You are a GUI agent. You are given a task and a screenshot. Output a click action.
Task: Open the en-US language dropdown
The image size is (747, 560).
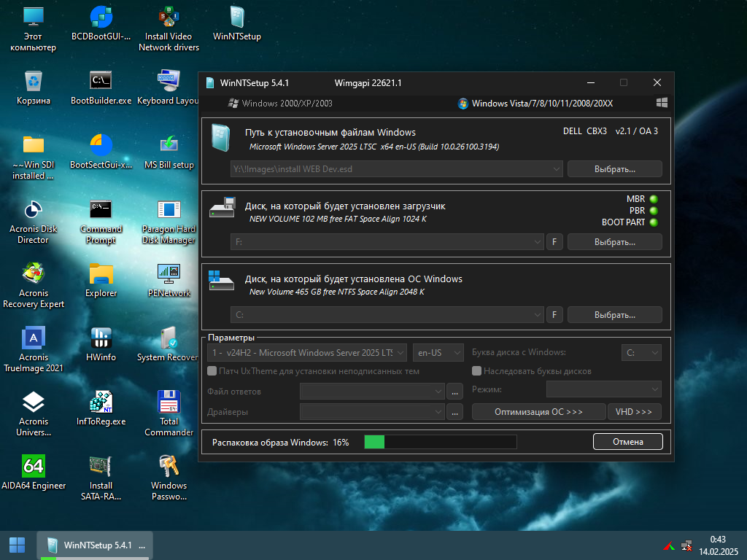point(438,353)
